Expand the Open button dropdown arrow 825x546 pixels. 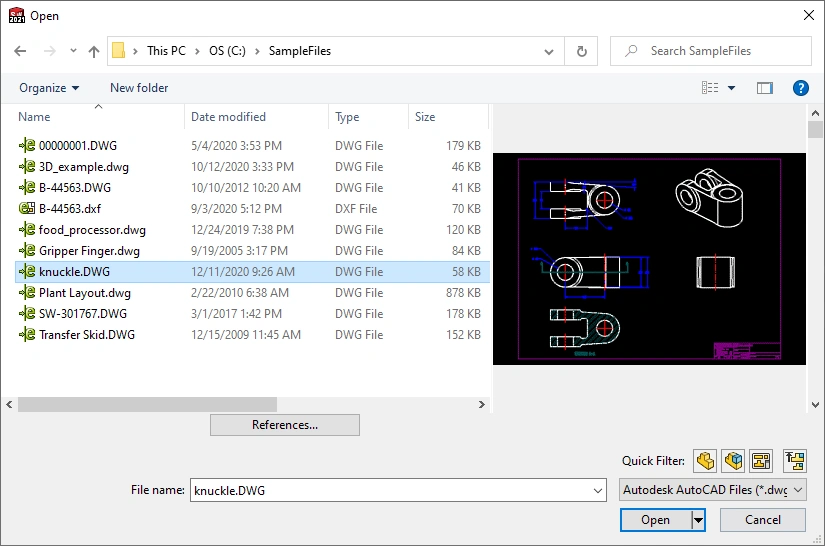click(698, 520)
